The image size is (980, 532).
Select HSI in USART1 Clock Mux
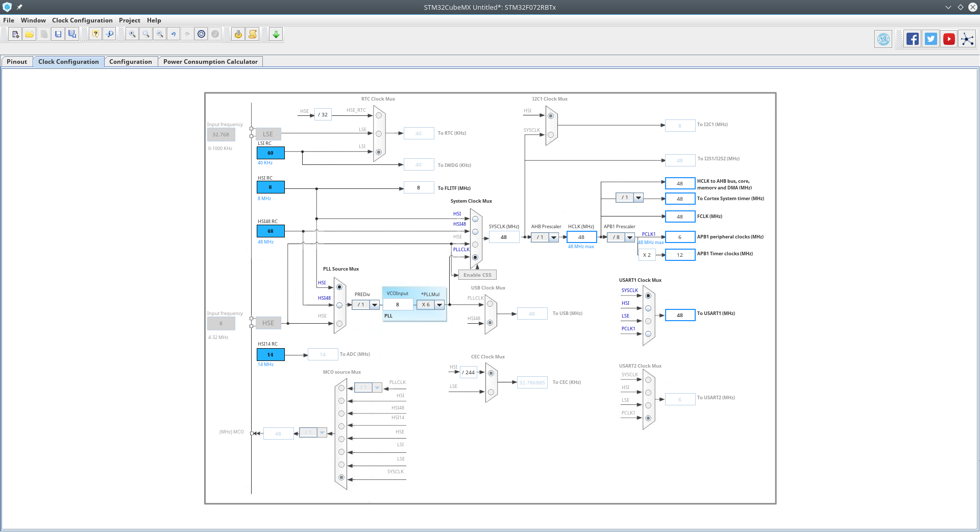click(x=648, y=308)
